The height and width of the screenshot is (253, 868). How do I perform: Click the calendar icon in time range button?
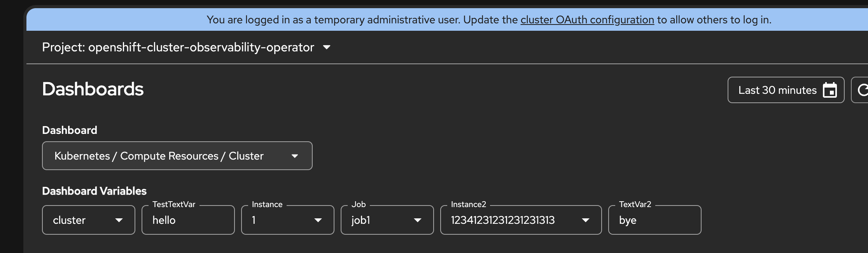pos(829,90)
